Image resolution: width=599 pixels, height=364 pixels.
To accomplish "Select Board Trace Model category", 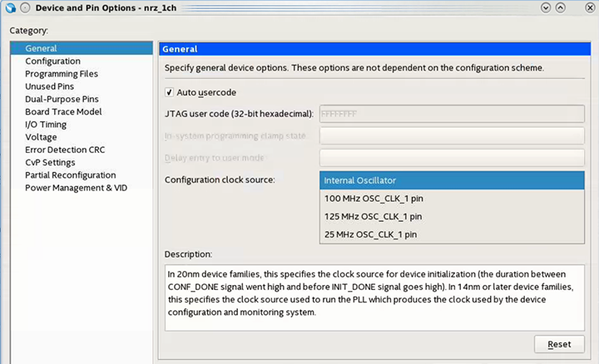I will (x=63, y=111).
